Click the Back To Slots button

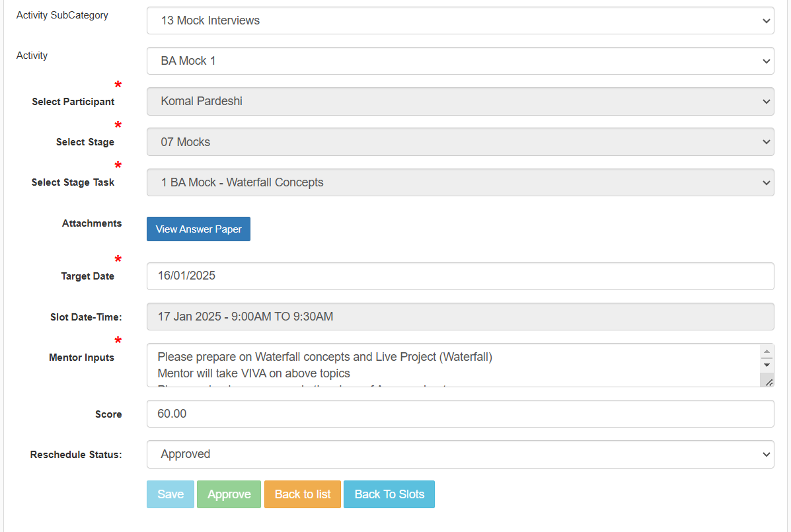(389, 494)
